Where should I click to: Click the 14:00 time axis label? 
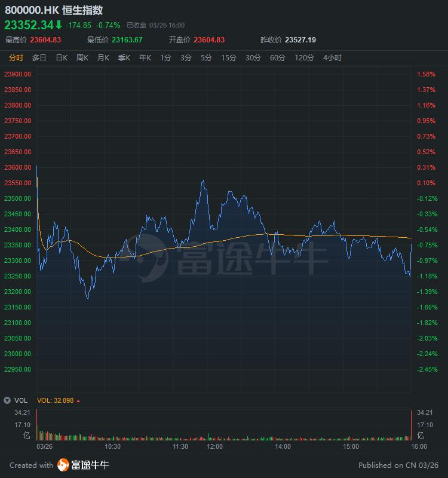[x=283, y=446]
